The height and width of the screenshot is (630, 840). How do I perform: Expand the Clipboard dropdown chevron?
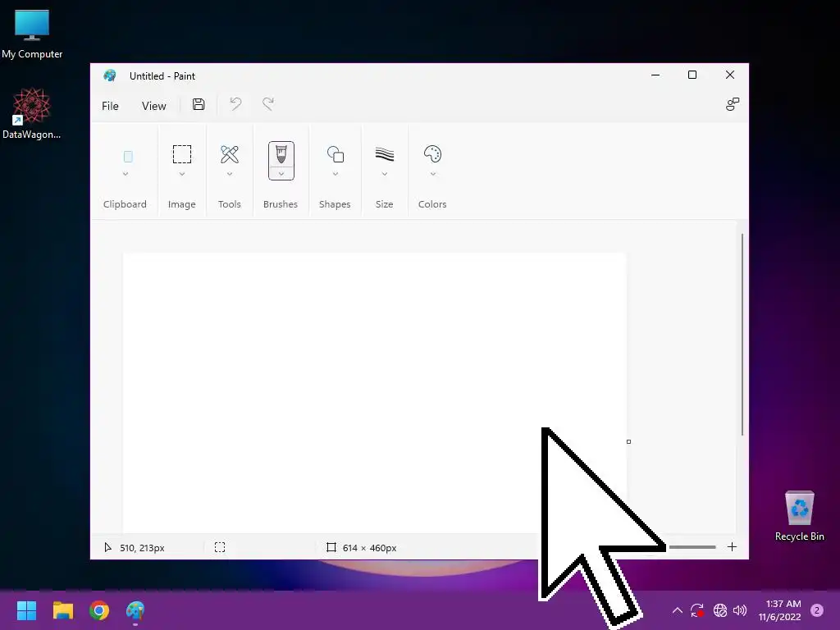tap(126, 174)
